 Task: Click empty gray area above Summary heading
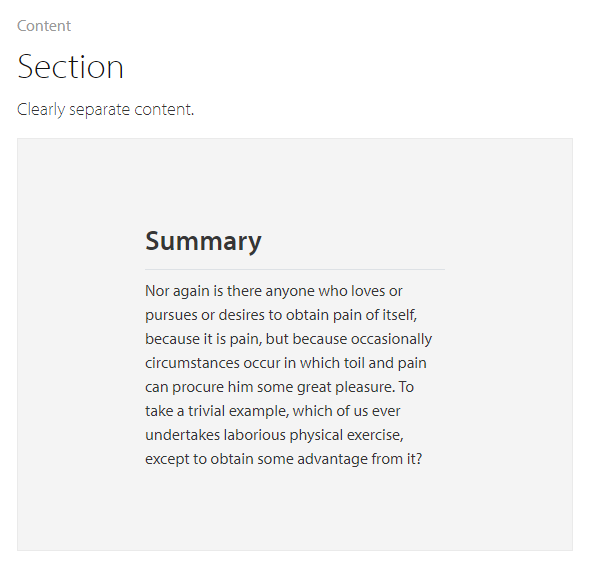295,181
